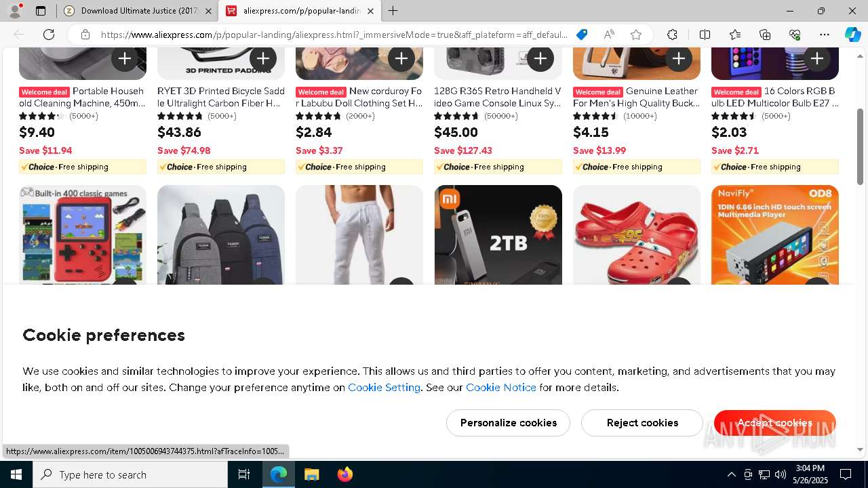
Task: Open a new browser tab
Action: [393, 11]
